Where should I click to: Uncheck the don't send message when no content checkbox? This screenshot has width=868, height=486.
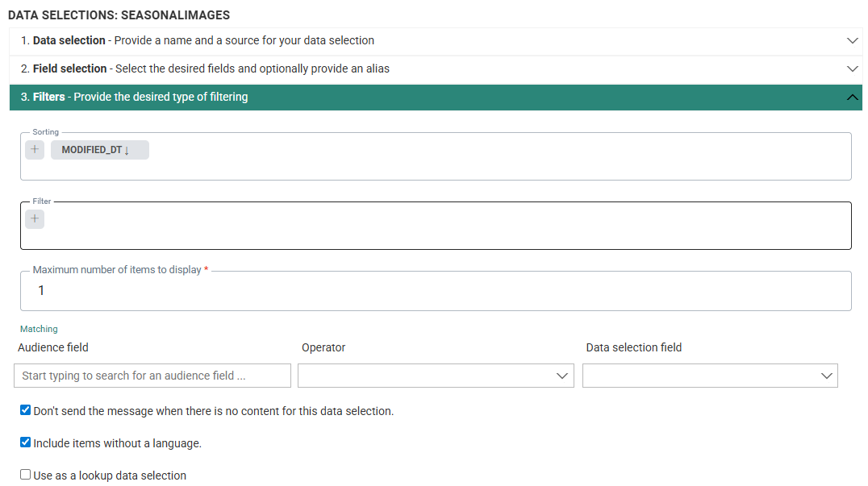pyautogui.click(x=25, y=410)
